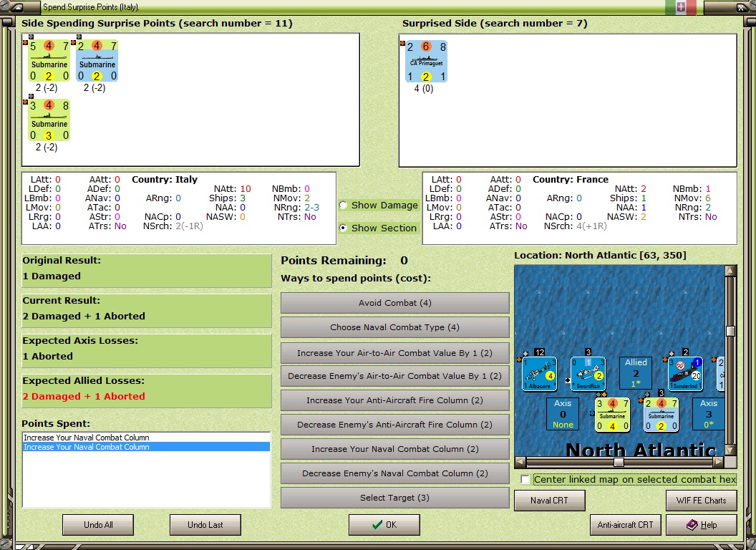
Task: Click the Undo Last button
Action: tap(205, 524)
